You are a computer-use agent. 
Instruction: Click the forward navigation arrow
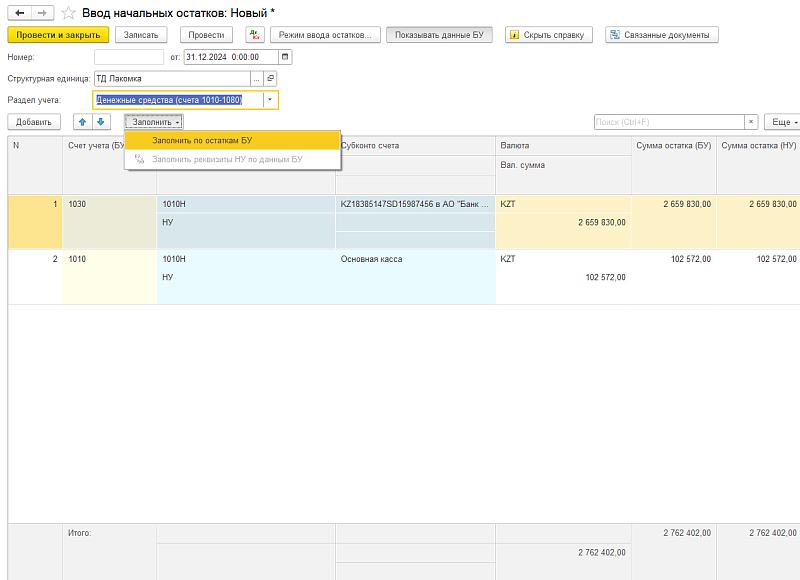[41, 12]
